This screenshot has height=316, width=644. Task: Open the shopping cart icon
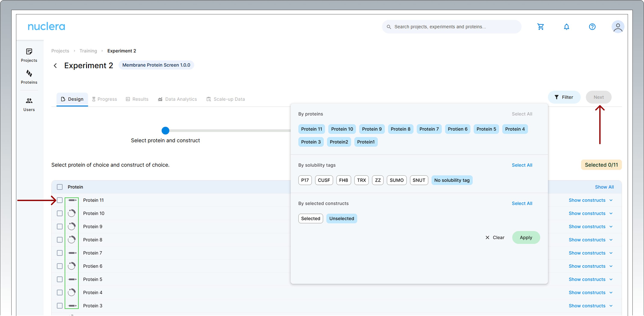tap(540, 27)
